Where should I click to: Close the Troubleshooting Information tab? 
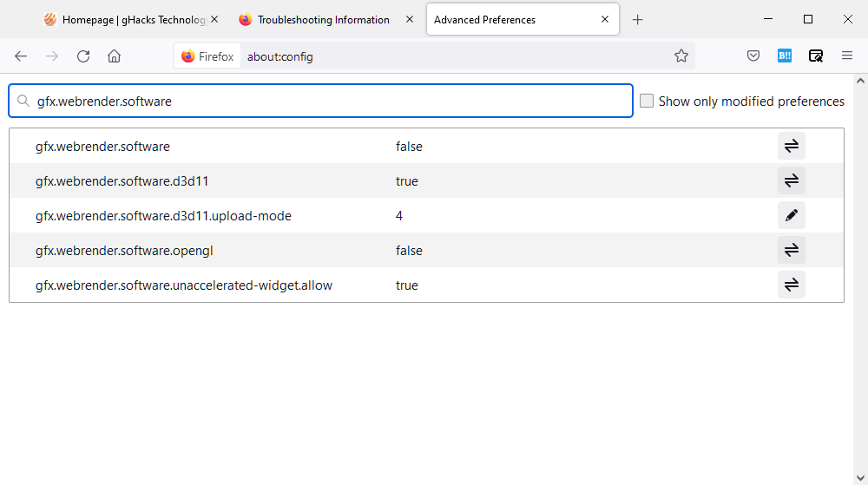coord(410,19)
